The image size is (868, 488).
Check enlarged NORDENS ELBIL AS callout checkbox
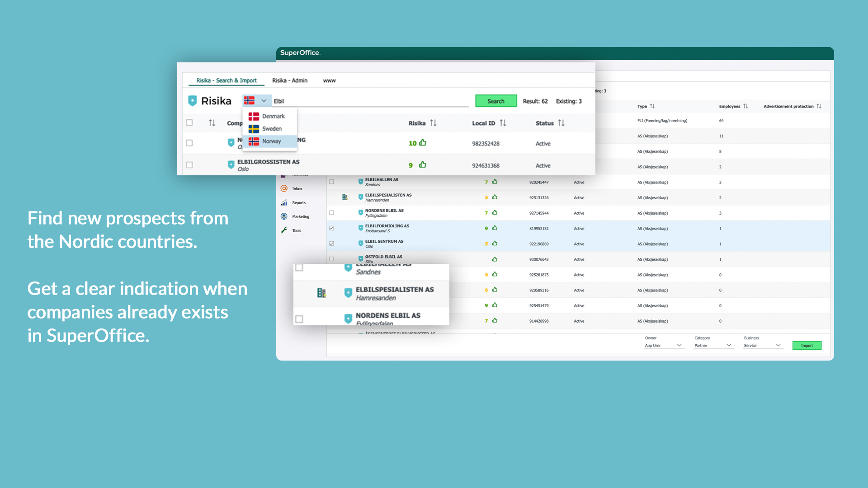tap(299, 319)
